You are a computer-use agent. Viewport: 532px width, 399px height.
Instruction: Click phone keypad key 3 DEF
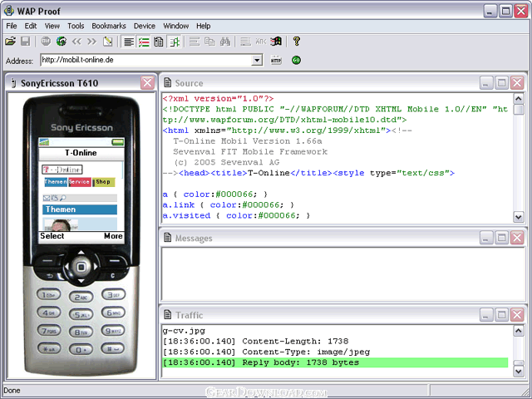point(113,294)
